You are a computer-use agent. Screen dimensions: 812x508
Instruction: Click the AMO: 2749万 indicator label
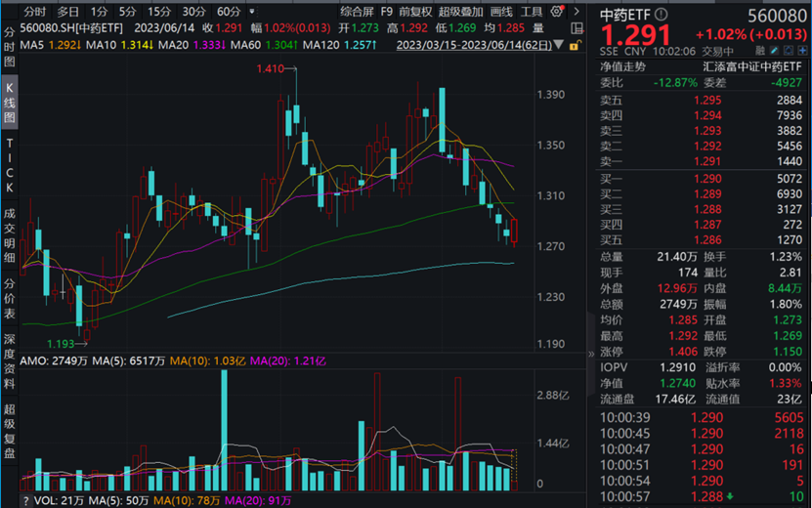54,360
